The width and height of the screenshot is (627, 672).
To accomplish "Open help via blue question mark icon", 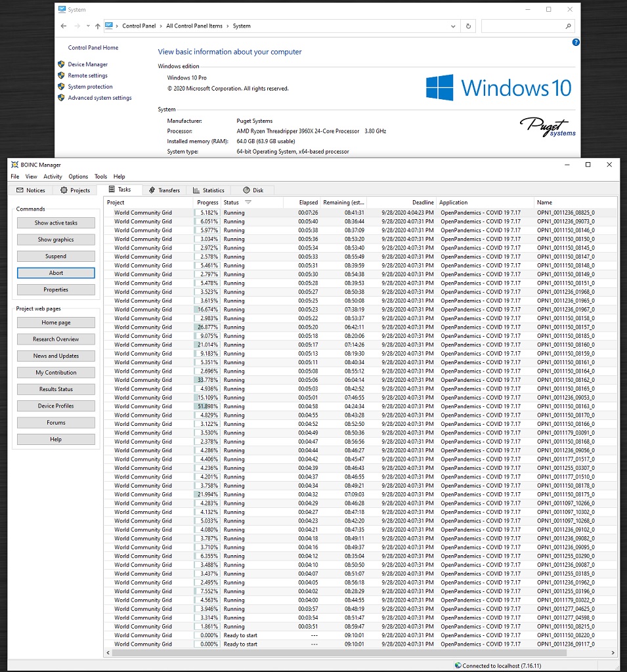I will 576,43.
